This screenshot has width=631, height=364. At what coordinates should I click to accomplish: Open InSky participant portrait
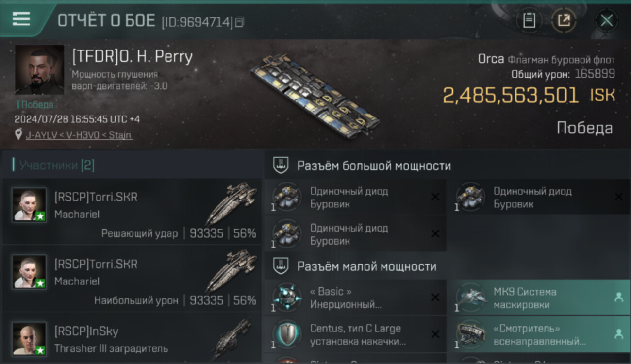29,339
